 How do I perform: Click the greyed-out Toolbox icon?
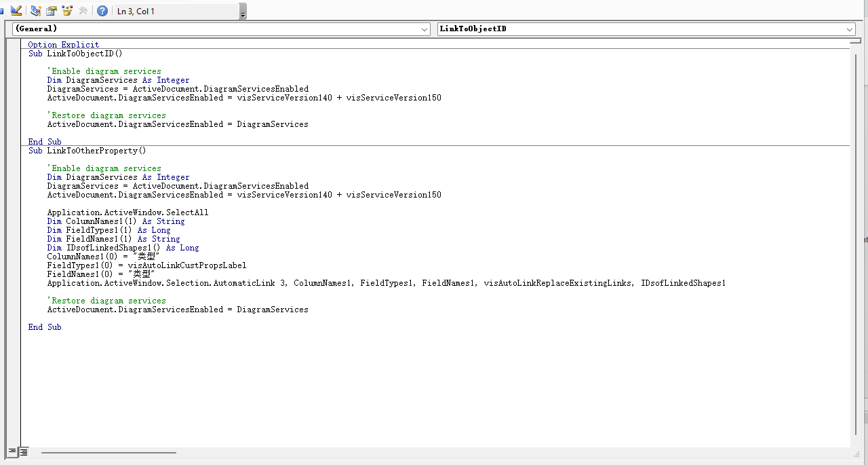[83, 11]
